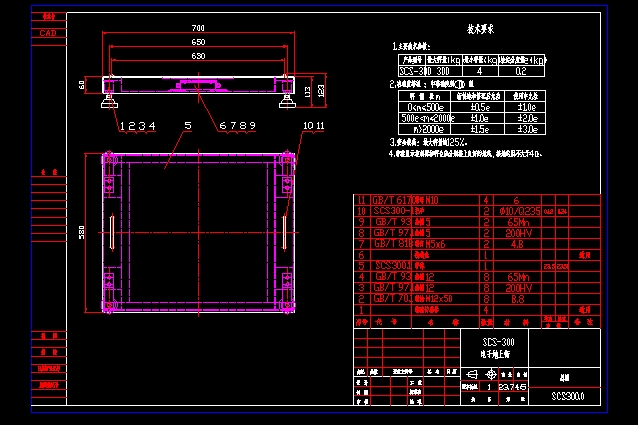Click the projection symbol in title block
Viewport: 638px width, 425px height.
pyautogui.click(x=482, y=374)
